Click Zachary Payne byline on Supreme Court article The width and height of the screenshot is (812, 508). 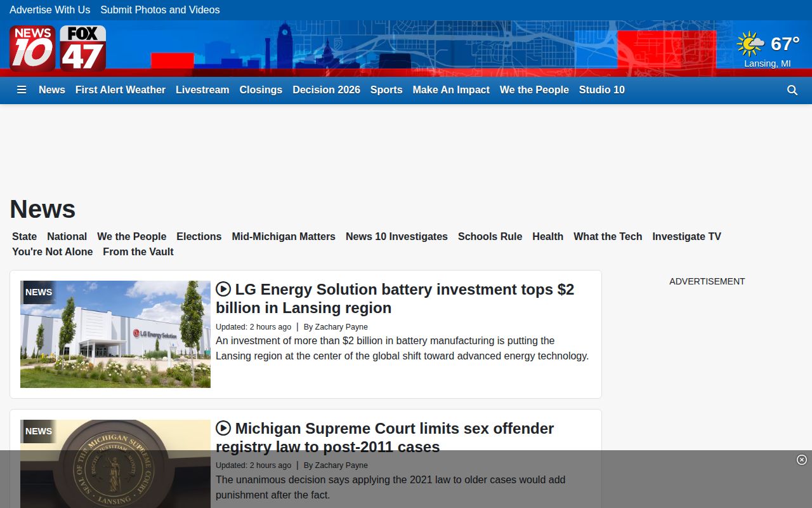click(341, 465)
